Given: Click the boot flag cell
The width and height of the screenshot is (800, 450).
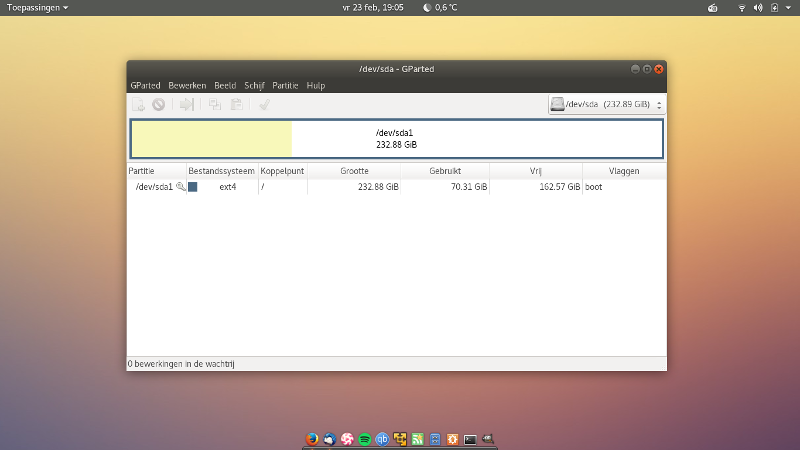Looking at the screenshot, I should pyautogui.click(x=593, y=187).
